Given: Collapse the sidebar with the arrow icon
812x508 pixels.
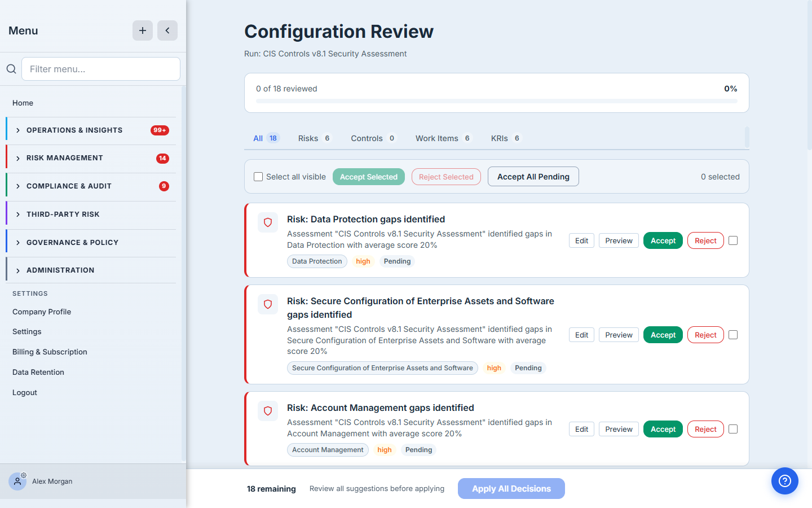Looking at the screenshot, I should coord(167,30).
